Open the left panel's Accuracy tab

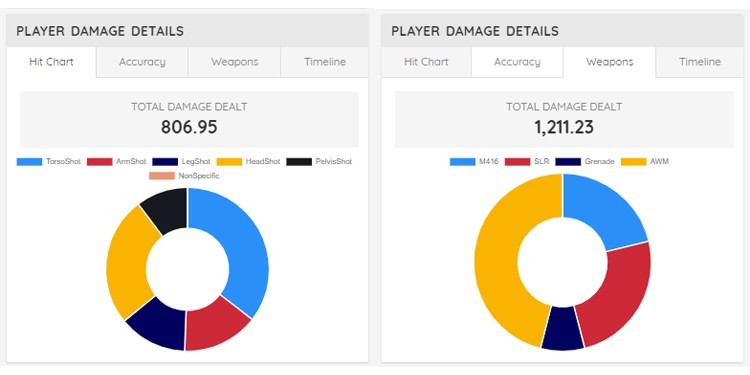click(x=142, y=62)
